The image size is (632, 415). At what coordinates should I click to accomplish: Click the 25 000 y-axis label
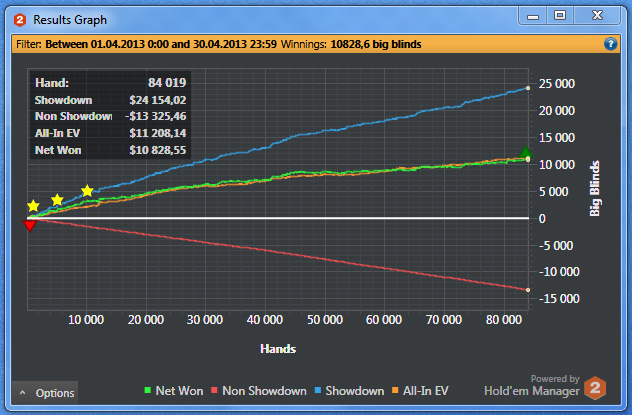557,84
